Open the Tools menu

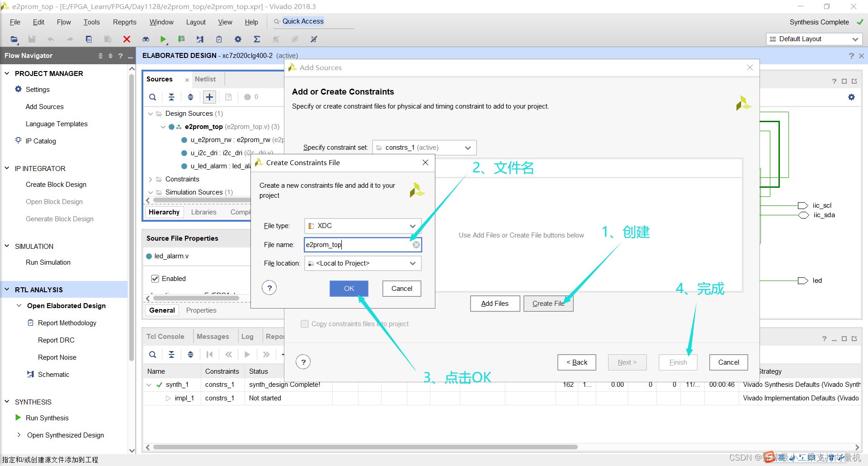click(x=91, y=22)
